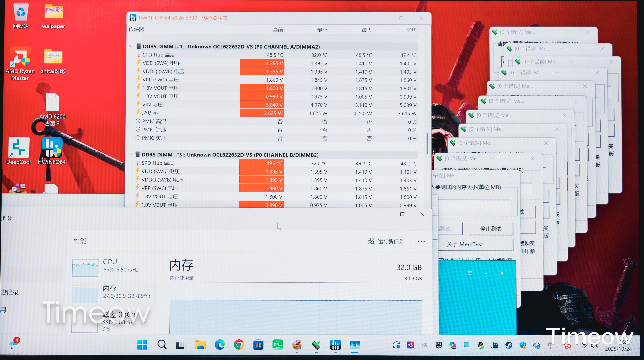Open Microsoft Edge from the taskbar
This screenshot has width=644, height=360.
[220, 345]
